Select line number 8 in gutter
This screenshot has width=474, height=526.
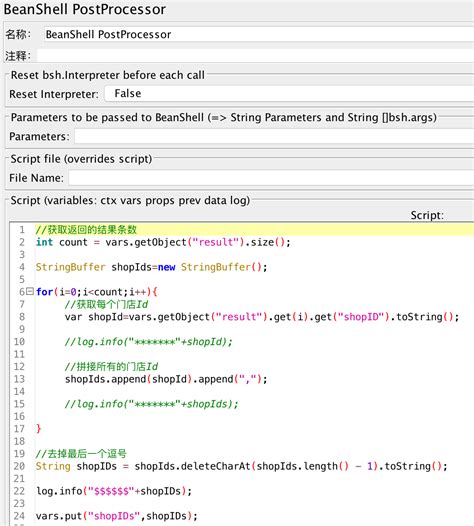22,317
